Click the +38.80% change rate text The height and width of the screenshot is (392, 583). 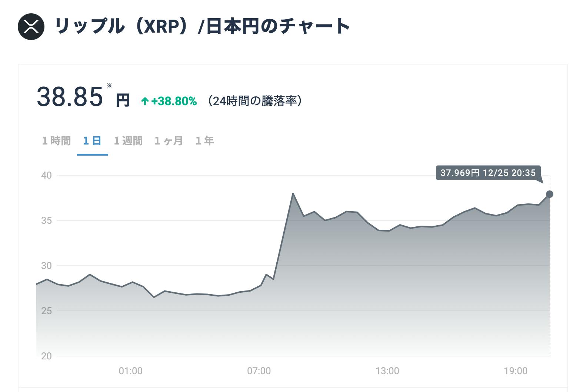click(174, 101)
